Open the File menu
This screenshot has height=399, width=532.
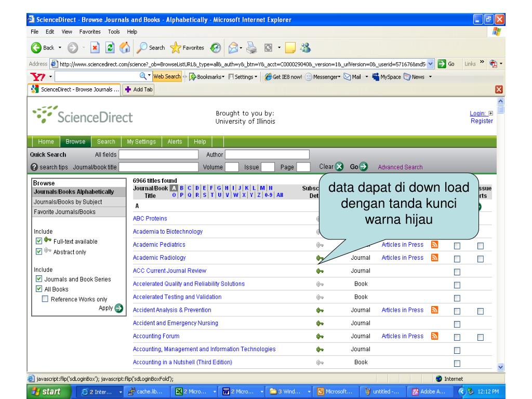[x=34, y=32]
